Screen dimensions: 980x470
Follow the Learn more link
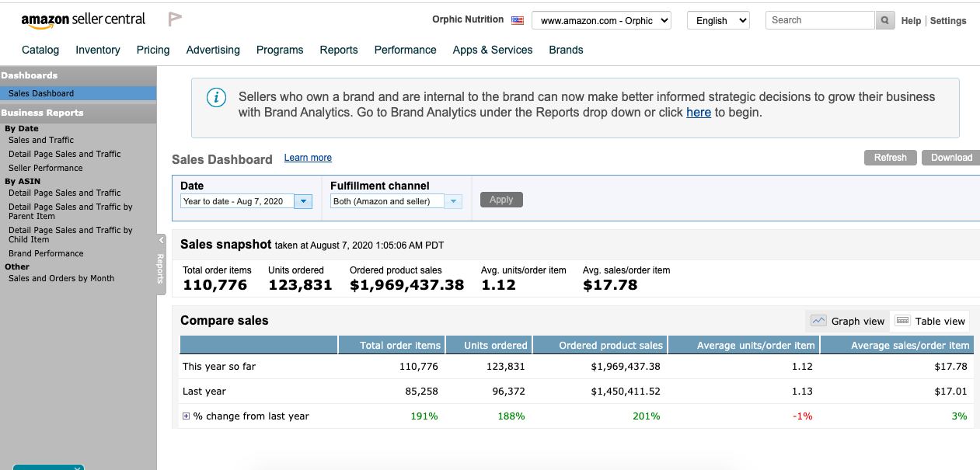tap(308, 158)
